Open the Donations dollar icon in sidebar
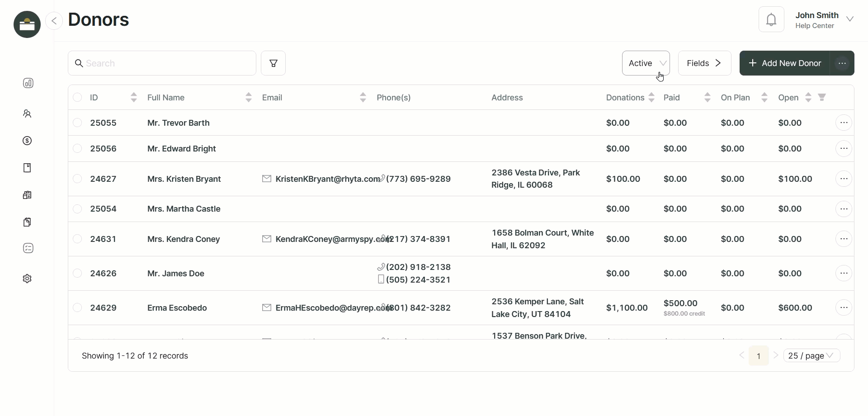Screen dimensions: 868x416 pyautogui.click(x=28, y=141)
